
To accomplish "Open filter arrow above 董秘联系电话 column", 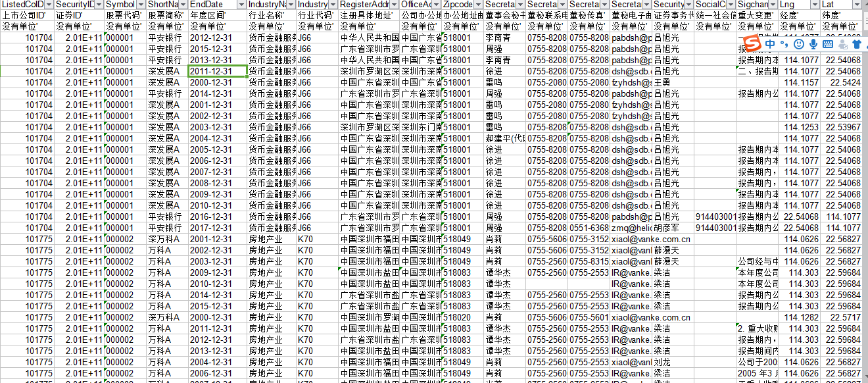I will [563, 5].
